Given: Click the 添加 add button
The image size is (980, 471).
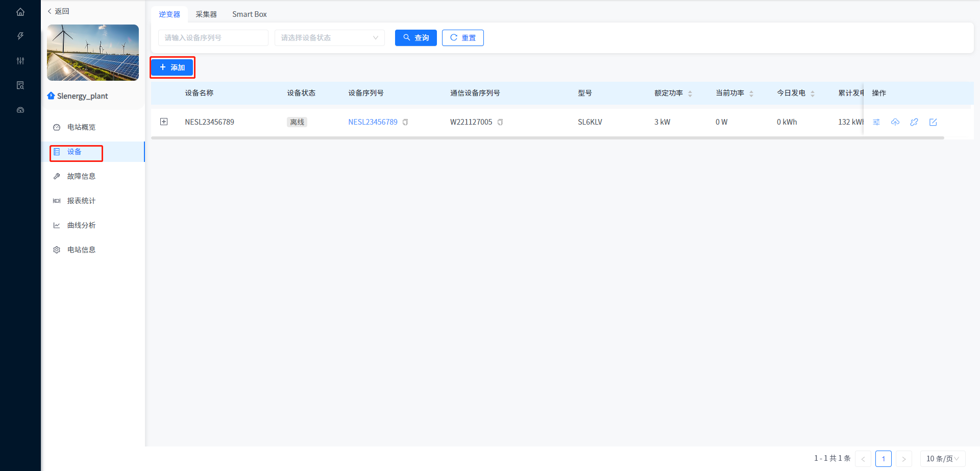Looking at the screenshot, I should (172, 67).
